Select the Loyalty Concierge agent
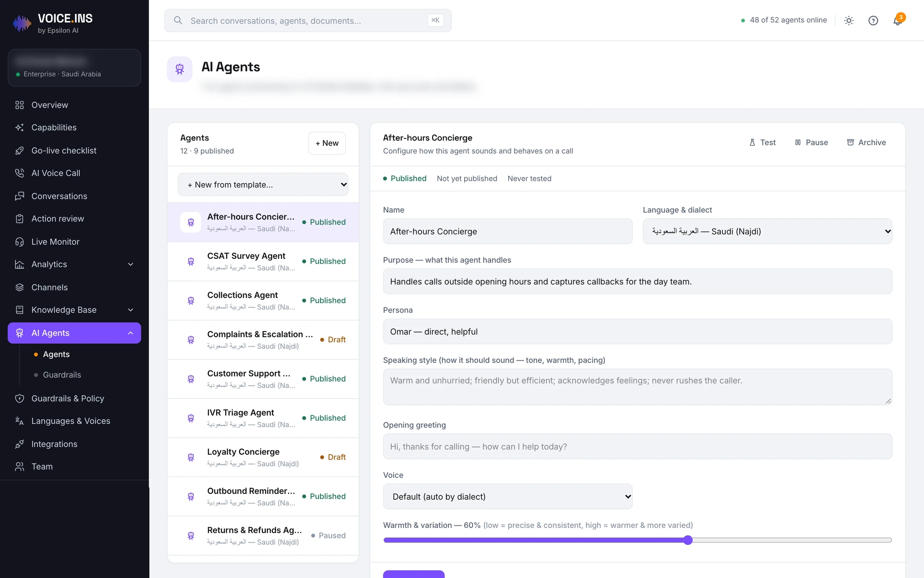 (263, 457)
